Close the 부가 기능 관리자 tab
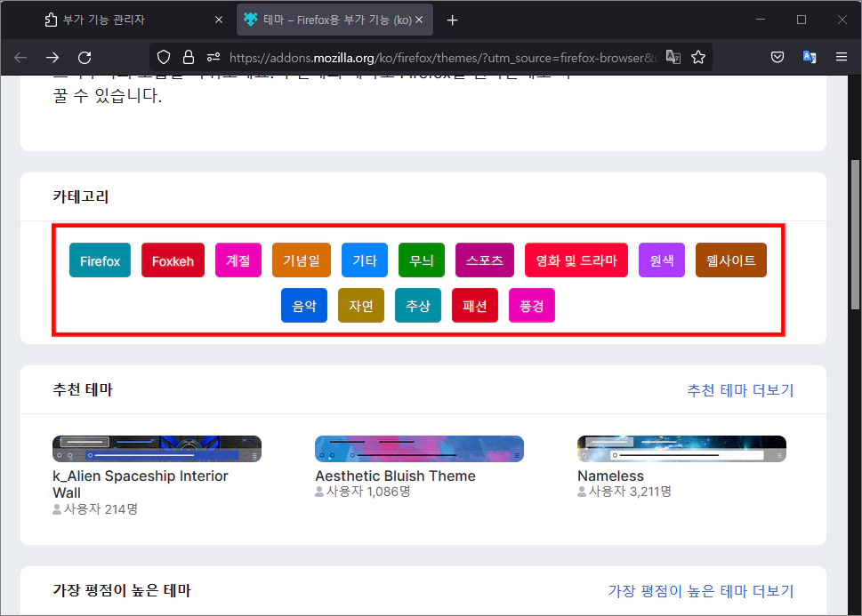Screen dimensions: 862x616 pos(219,20)
